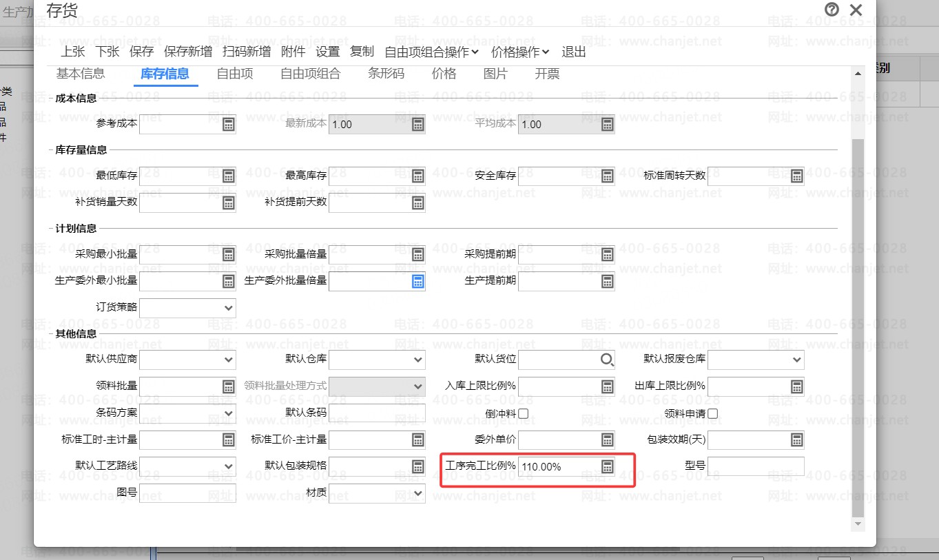Open calculator for 最低库存 field

[228, 176]
